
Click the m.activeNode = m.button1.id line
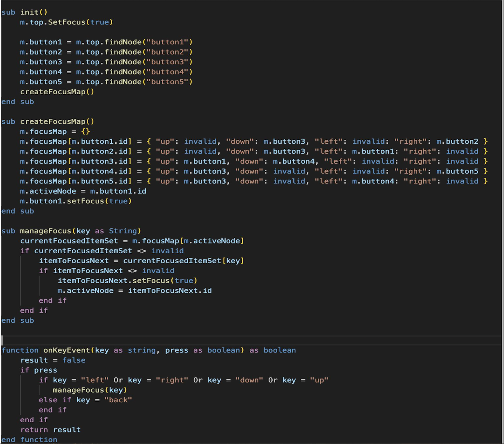[x=83, y=191]
